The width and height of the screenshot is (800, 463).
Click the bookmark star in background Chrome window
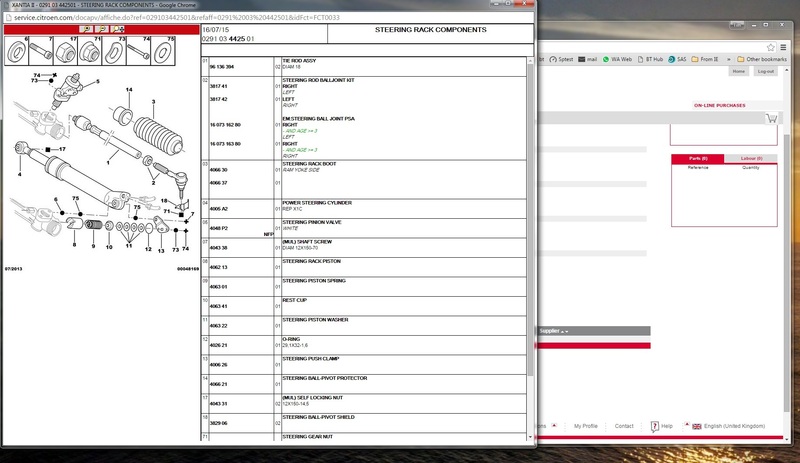pos(771,47)
